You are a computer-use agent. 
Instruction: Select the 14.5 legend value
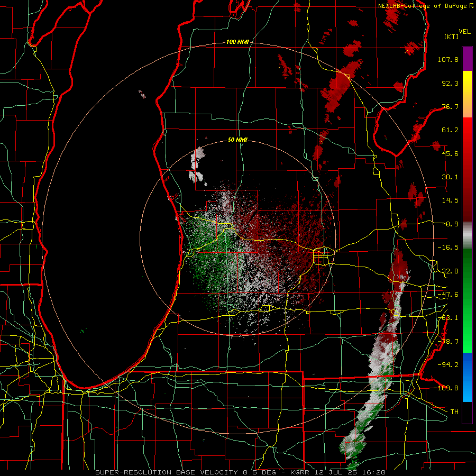point(450,200)
